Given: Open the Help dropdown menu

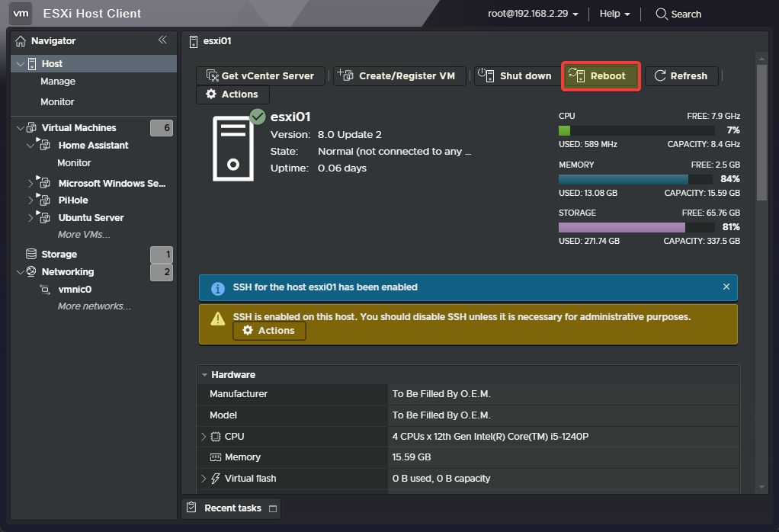Looking at the screenshot, I should (614, 14).
